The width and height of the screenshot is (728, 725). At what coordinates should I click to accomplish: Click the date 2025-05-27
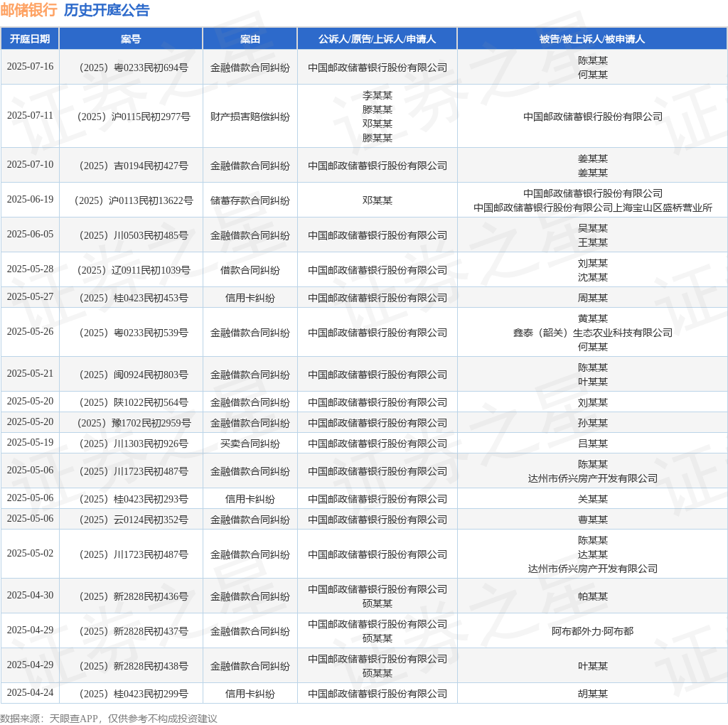[x=30, y=296]
